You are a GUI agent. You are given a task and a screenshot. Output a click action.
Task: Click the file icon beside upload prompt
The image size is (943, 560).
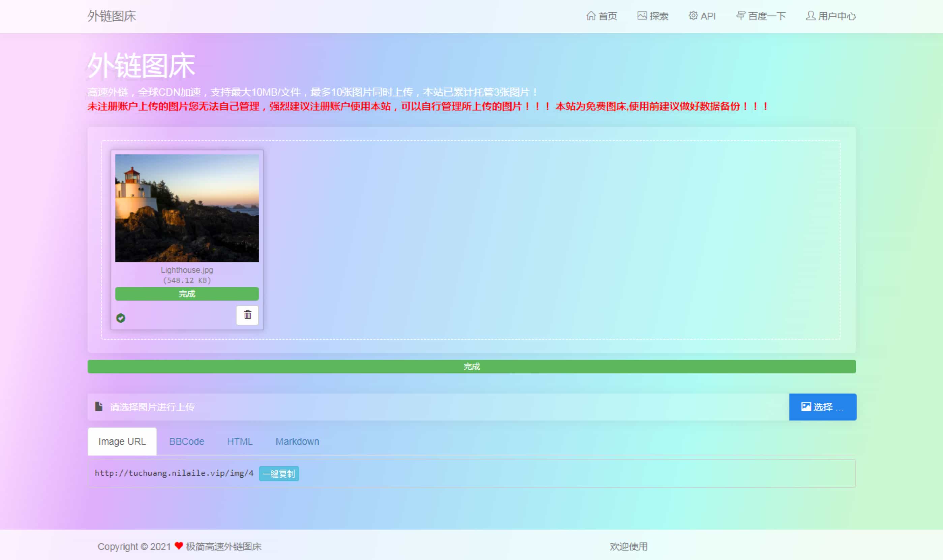click(x=99, y=406)
